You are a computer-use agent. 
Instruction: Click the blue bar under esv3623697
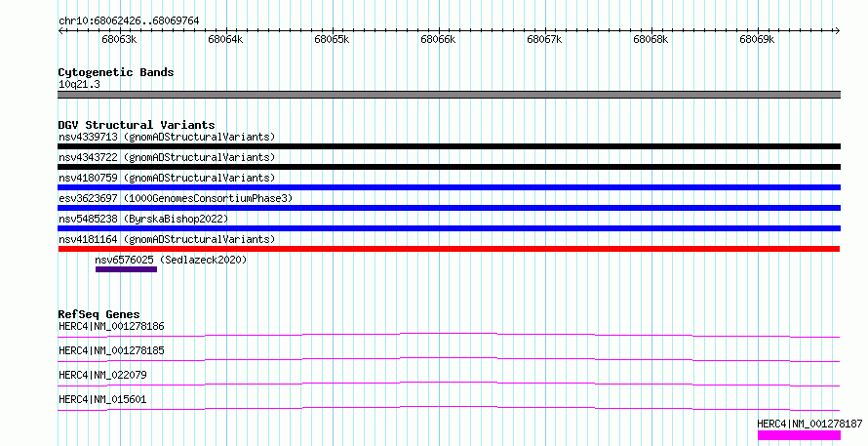pyautogui.click(x=449, y=208)
